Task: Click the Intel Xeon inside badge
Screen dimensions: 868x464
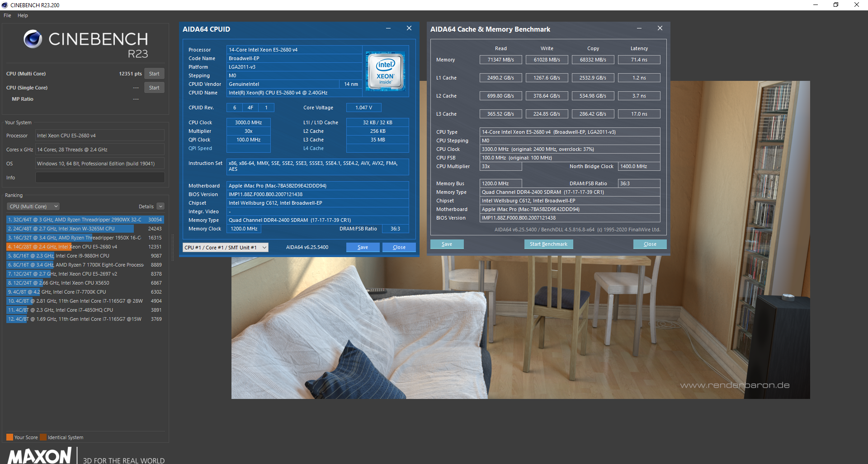Action: (x=385, y=71)
